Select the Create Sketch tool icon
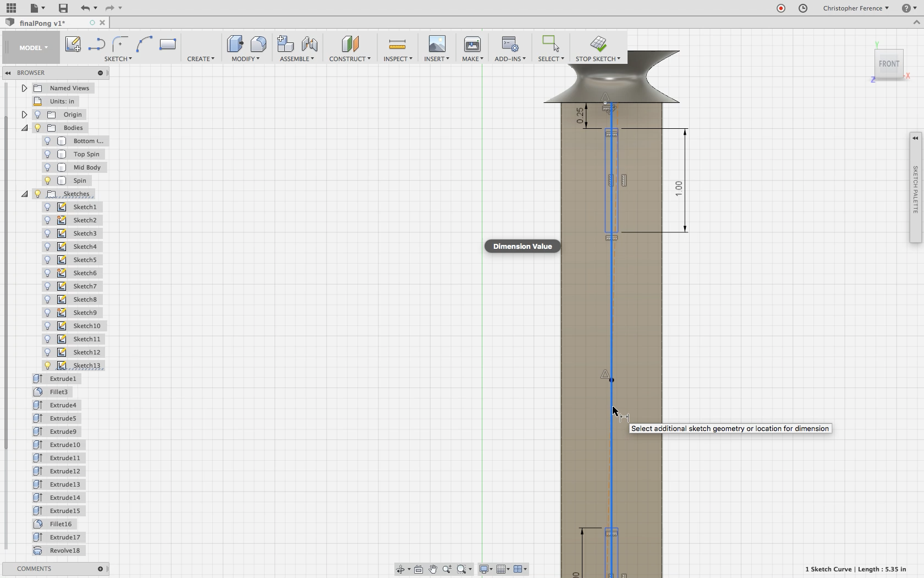 click(x=73, y=44)
